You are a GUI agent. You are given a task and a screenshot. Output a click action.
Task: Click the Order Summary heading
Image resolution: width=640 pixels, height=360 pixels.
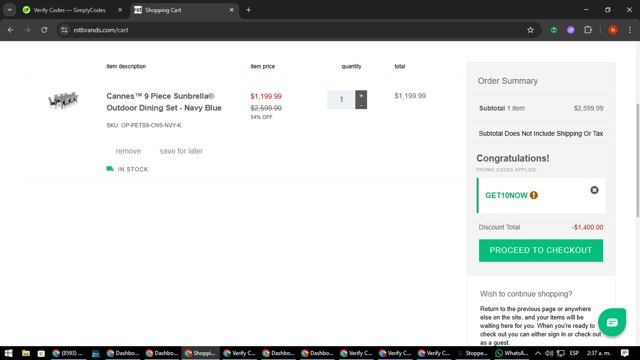pos(508,81)
